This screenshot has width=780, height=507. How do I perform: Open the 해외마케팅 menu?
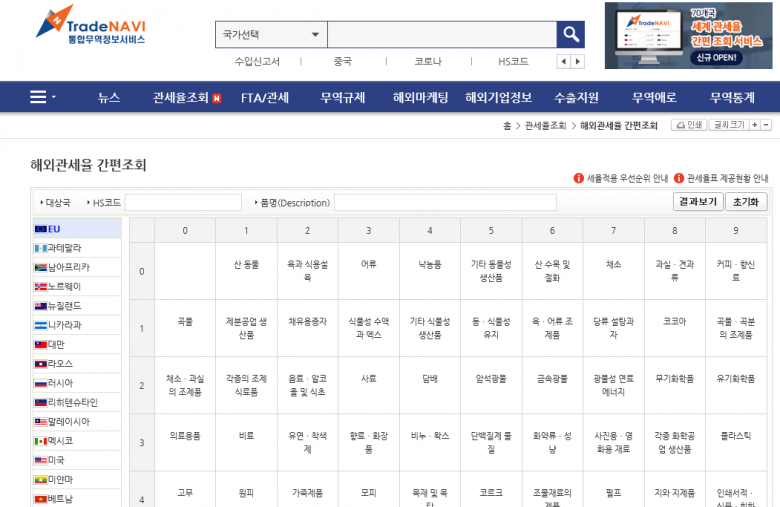420,98
